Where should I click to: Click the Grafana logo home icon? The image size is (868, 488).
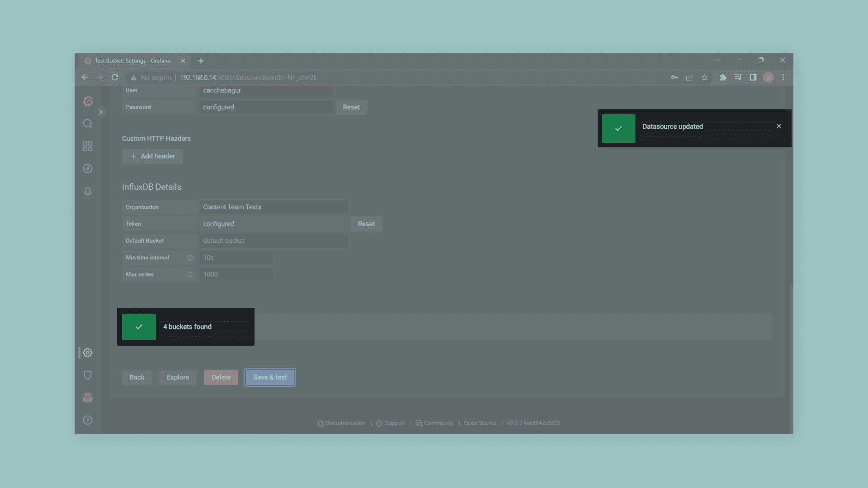88,101
